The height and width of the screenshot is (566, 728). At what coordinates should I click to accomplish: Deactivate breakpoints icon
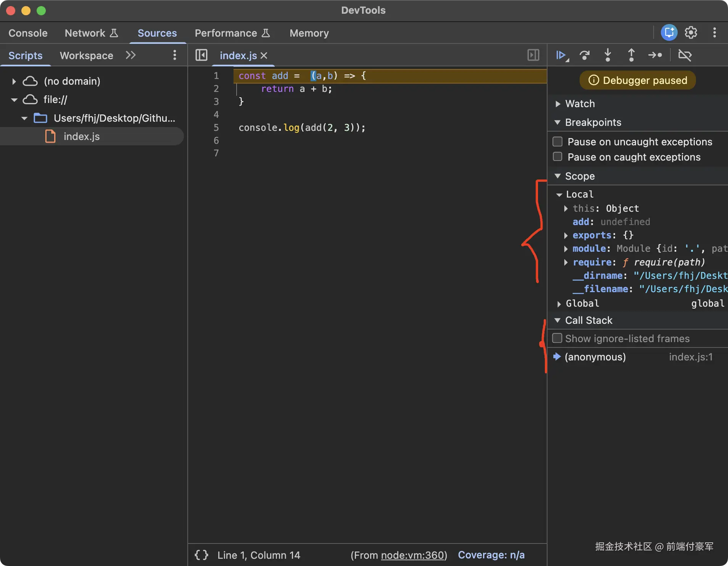[x=685, y=55]
